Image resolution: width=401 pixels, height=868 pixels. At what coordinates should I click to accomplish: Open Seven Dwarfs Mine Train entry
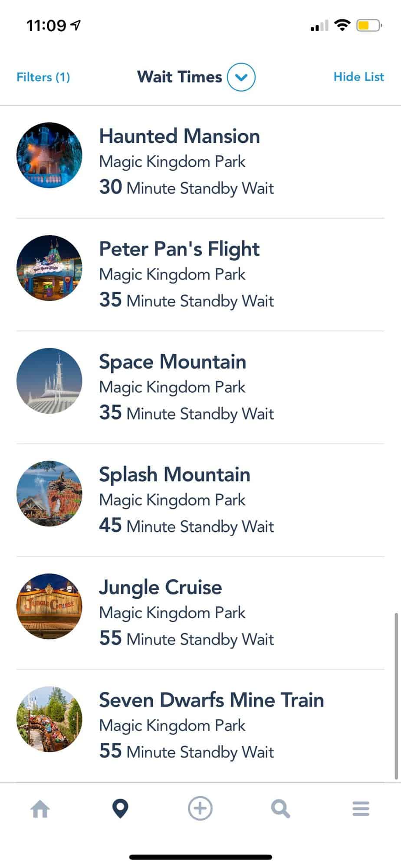[211, 726]
